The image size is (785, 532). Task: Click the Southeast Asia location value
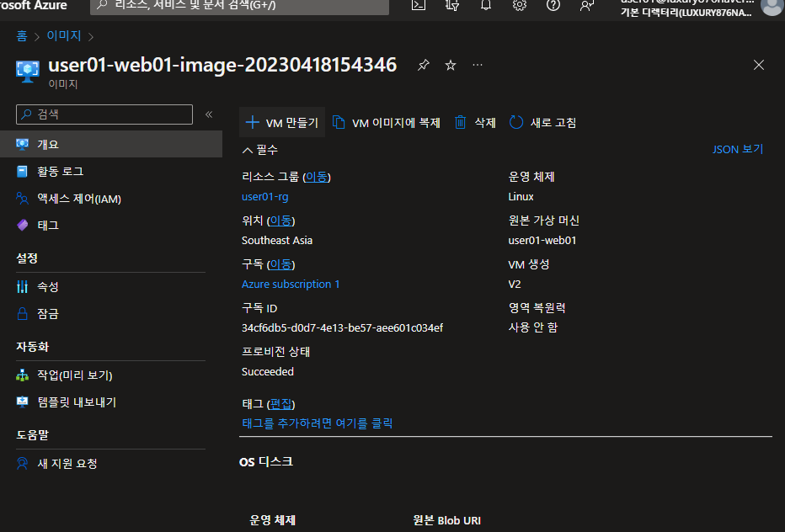[277, 240]
